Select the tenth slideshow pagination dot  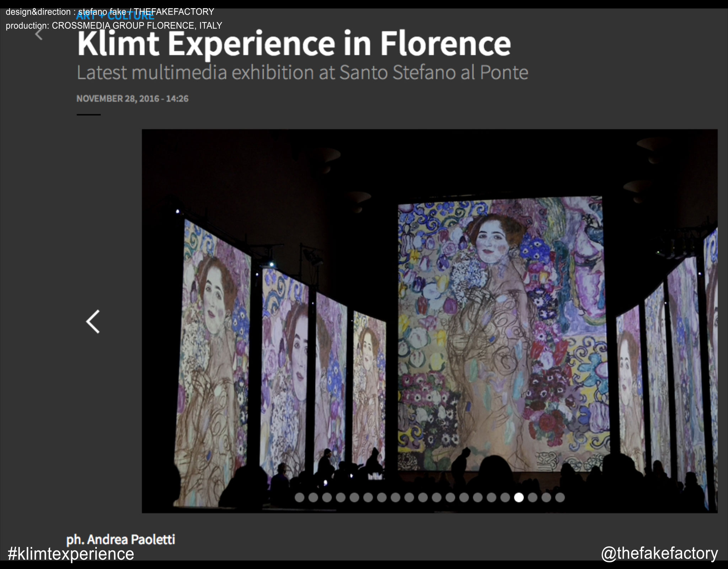pyautogui.click(x=423, y=498)
